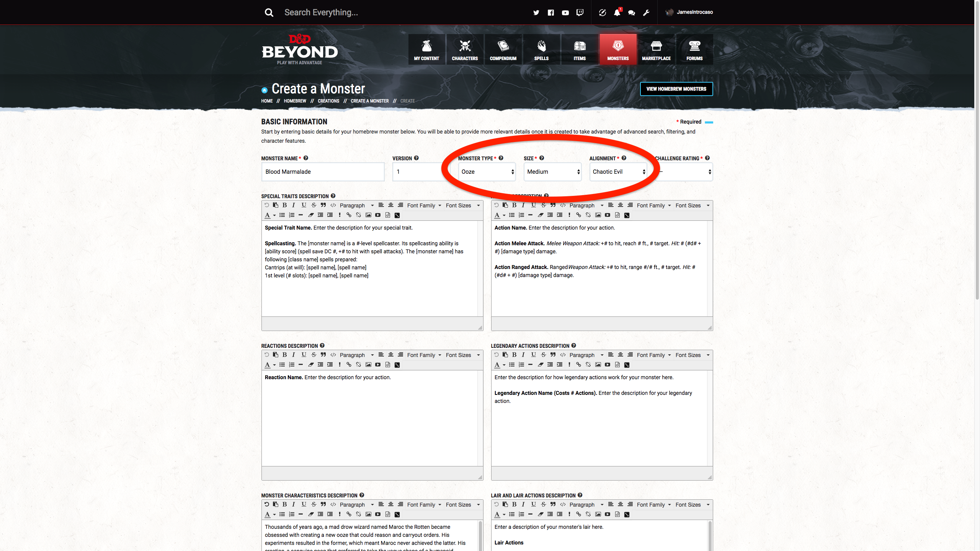Insert horizontal line in Special Traits editor
980x551 pixels.
coord(301,215)
